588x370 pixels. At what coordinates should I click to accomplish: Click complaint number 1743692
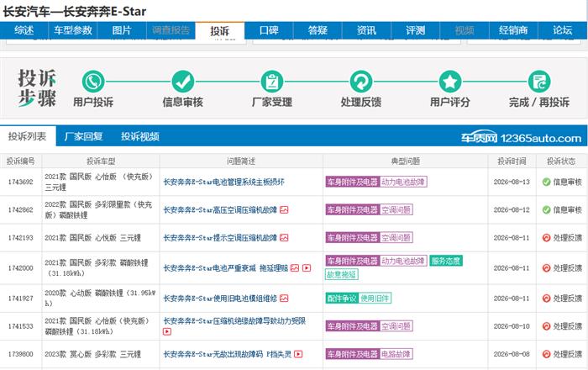pyautogui.click(x=21, y=182)
